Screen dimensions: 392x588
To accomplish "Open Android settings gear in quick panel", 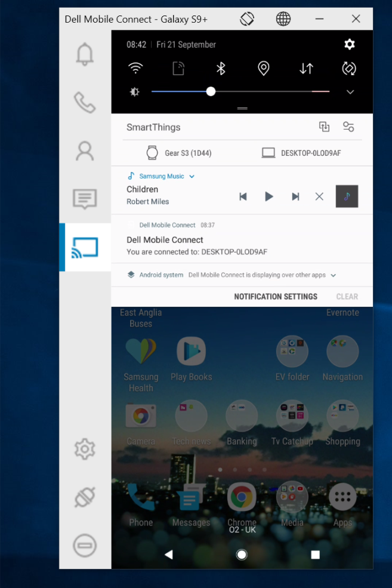I will [x=349, y=44].
